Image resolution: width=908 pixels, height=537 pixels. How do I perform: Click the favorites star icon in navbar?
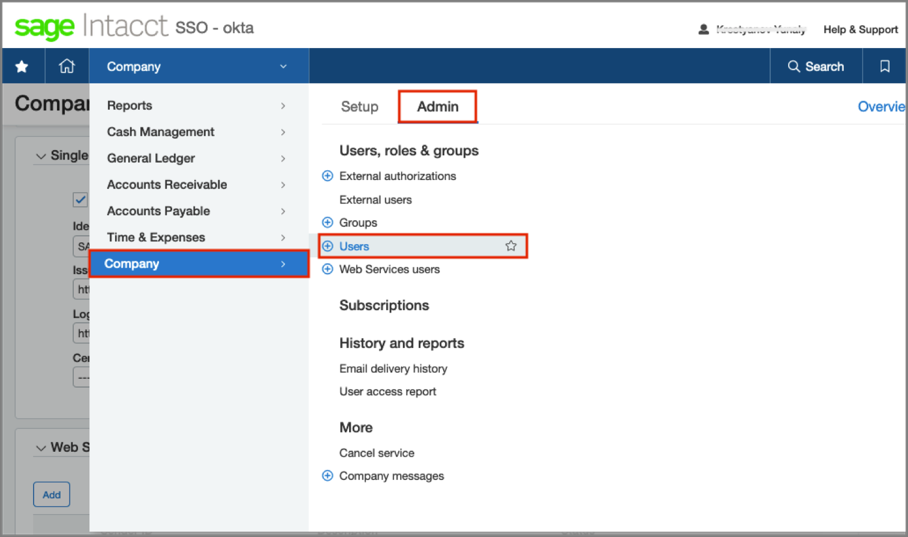click(x=22, y=67)
